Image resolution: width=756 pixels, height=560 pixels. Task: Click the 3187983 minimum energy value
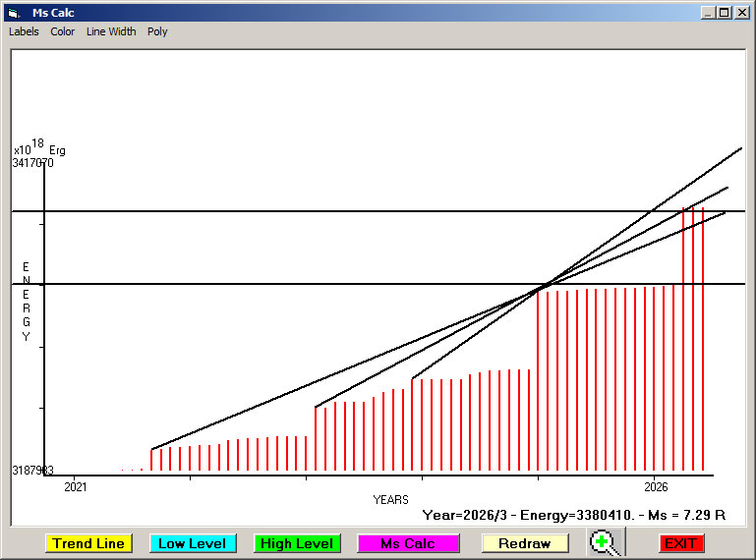[32, 471]
